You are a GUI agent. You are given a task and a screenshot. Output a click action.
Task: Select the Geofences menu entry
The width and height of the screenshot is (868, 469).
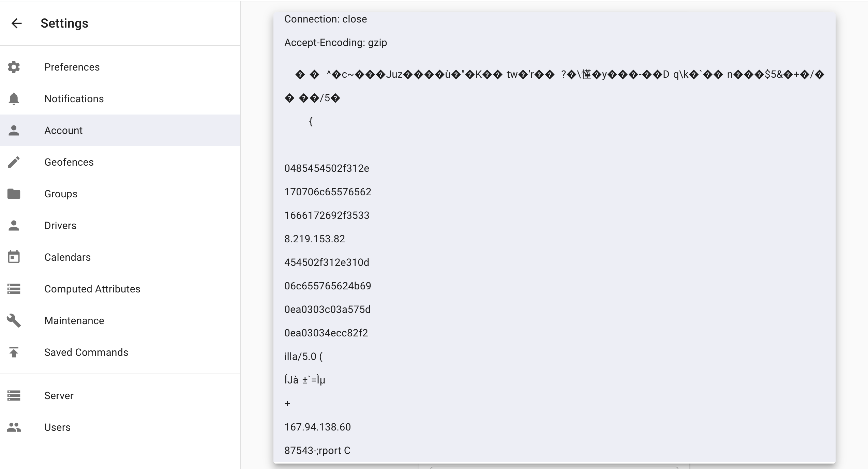tap(69, 162)
